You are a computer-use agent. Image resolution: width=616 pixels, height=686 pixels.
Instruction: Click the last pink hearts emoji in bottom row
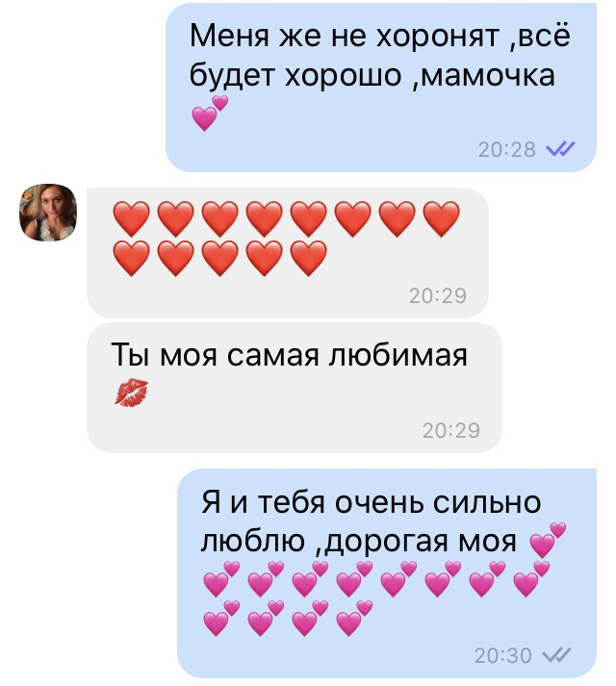pyautogui.click(x=354, y=619)
